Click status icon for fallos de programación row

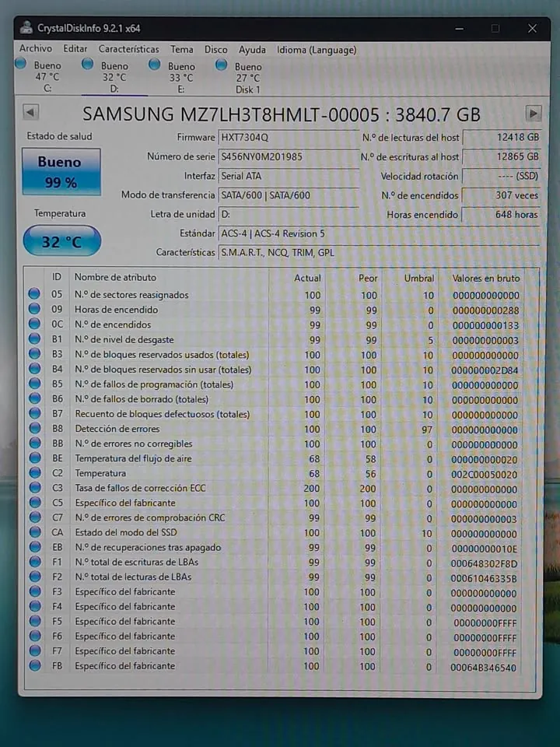click(x=34, y=383)
